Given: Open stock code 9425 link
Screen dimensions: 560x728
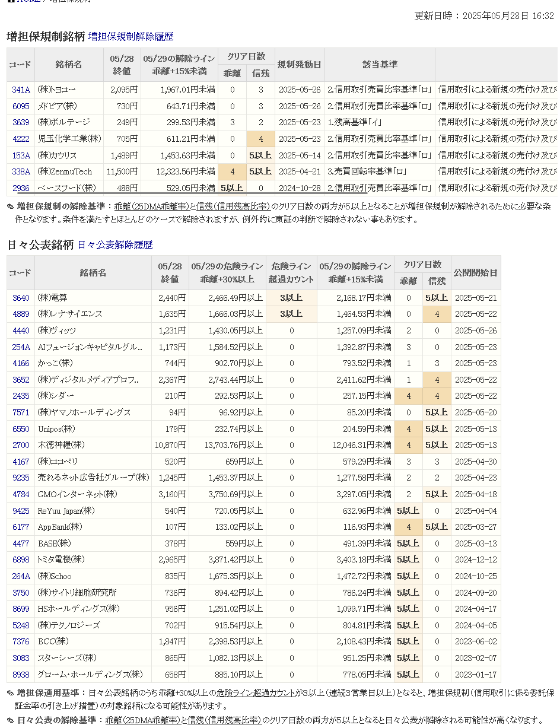Looking at the screenshot, I should click(x=21, y=511).
